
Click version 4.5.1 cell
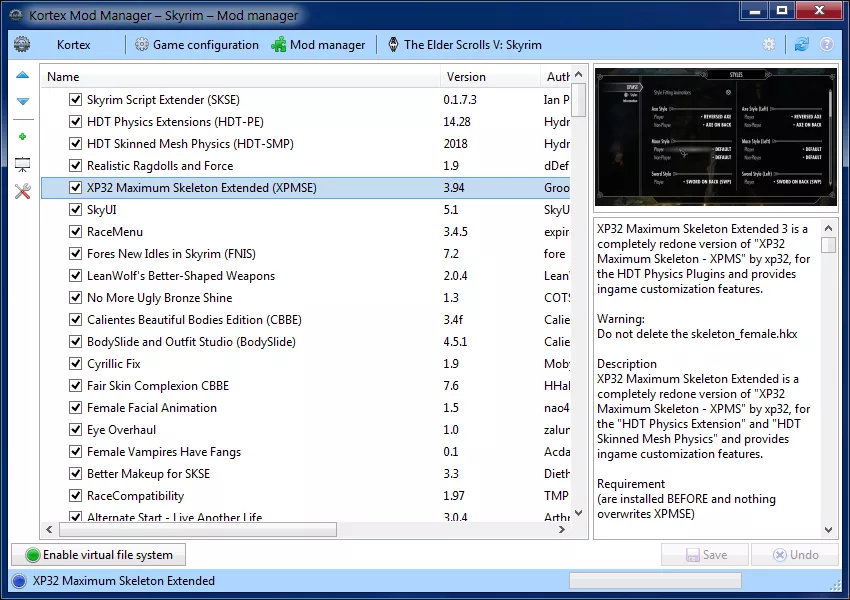pos(455,342)
